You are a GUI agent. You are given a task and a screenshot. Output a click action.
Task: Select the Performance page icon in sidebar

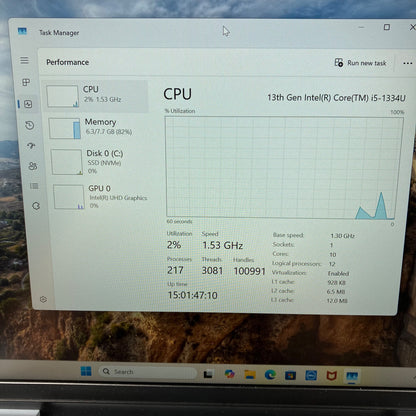tap(28, 104)
